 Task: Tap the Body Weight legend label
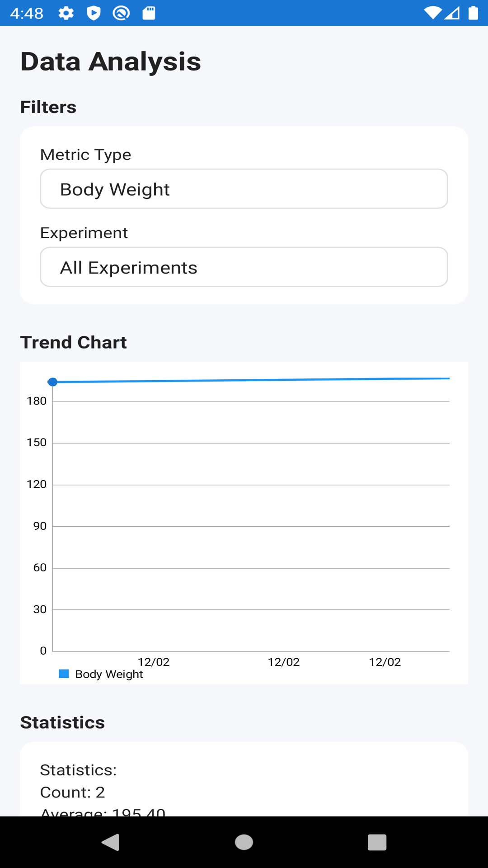109,674
